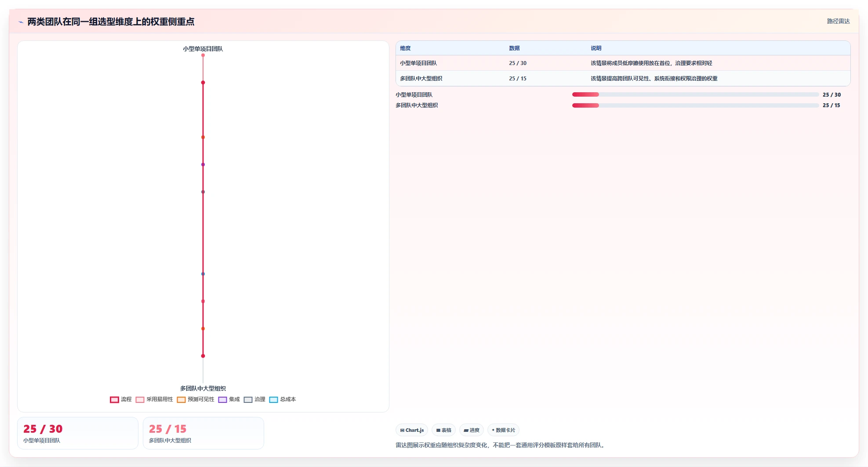
Task: Toggle the 预测可见性 legend swatch
Action: point(181,399)
